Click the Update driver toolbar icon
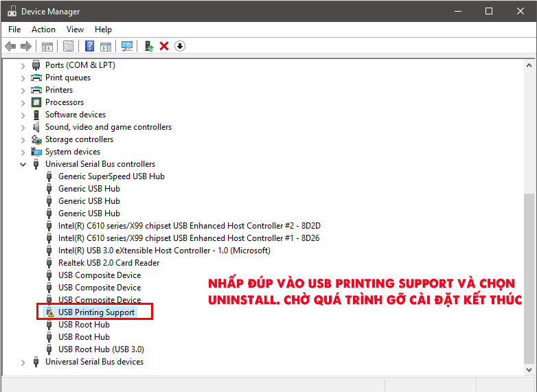Screen dimensions: 537x392 [148, 46]
